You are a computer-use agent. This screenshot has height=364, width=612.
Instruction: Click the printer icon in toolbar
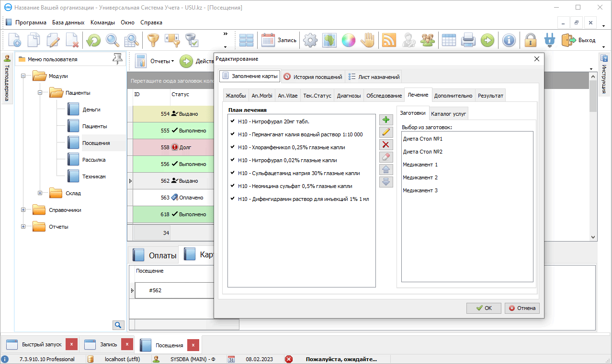(x=468, y=40)
